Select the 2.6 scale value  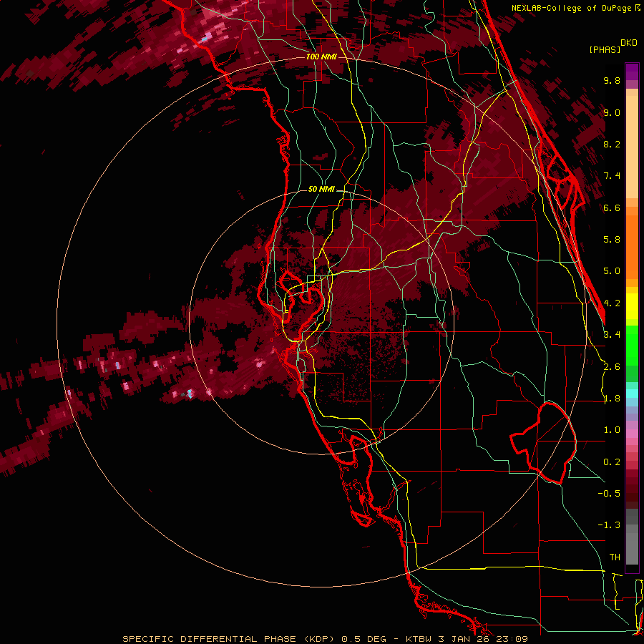pyautogui.click(x=612, y=367)
